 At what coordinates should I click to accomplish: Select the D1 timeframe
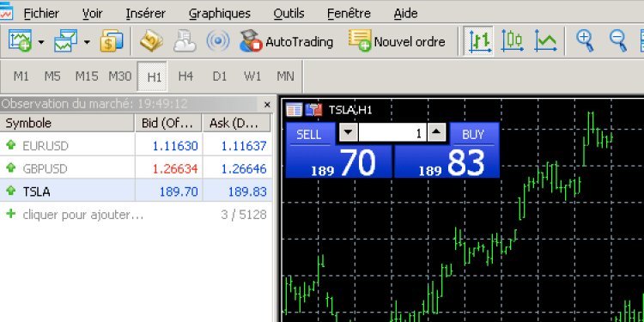coord(219,76)
